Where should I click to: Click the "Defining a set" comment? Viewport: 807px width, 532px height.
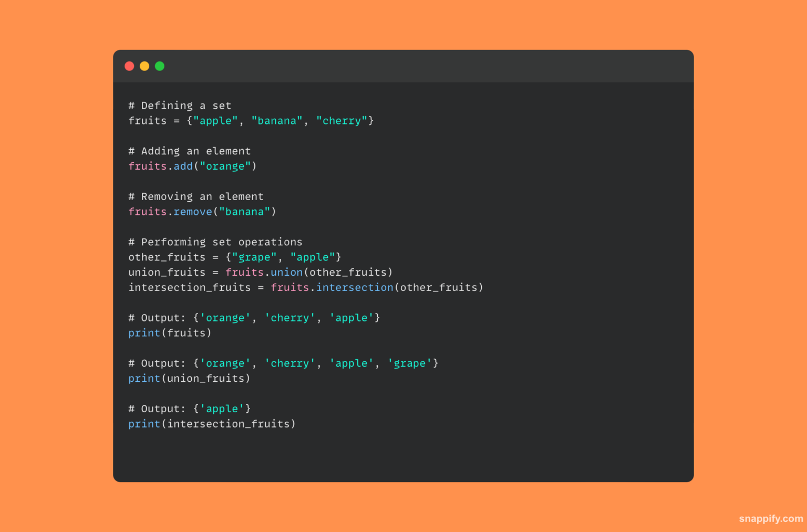pos(180,105)
